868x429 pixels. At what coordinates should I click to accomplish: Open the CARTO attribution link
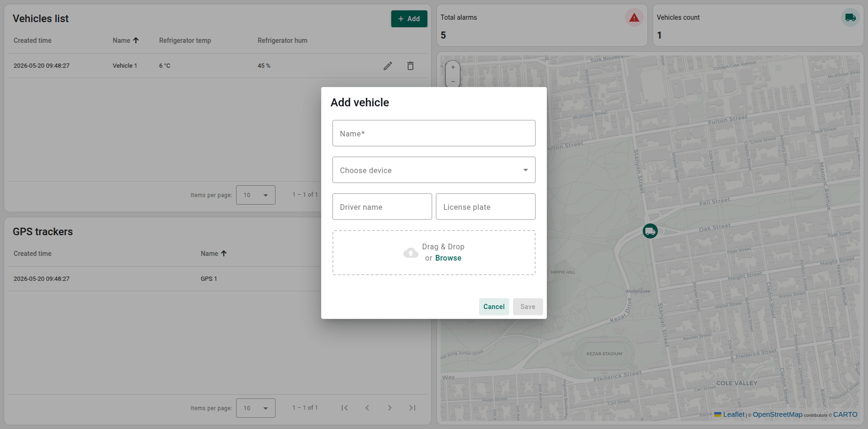845,414
